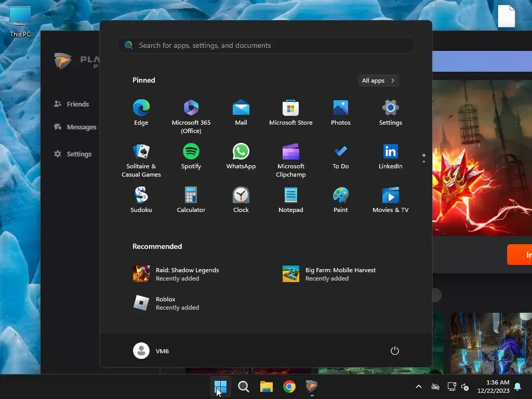532x399 pixels.
Task: Open recommended Raid: Shadow Legends
Action: [176, 274]
